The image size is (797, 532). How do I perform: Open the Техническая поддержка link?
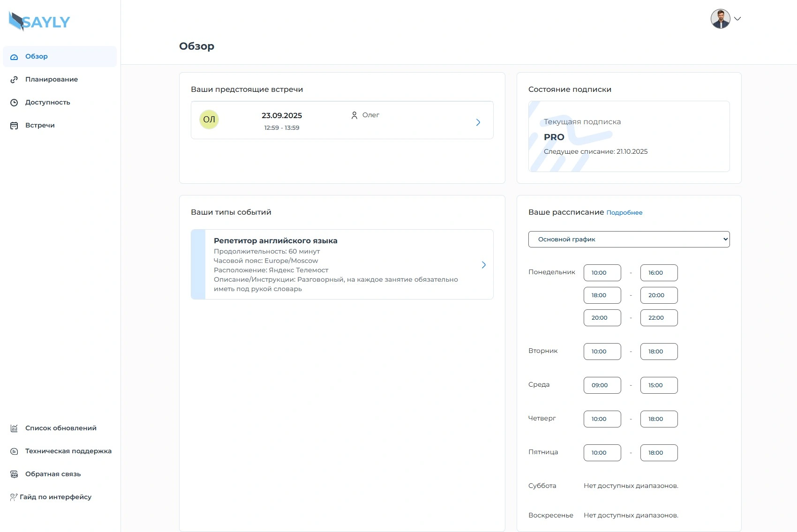pyautogui.click(x=68, y=451)
